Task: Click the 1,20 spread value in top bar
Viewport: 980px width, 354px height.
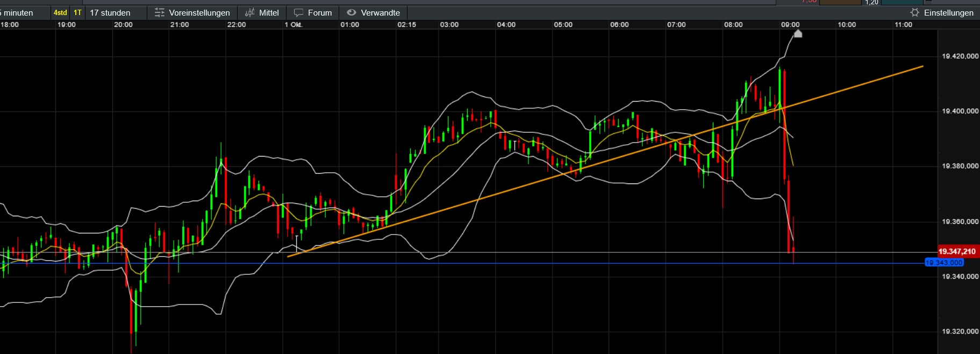Action: coord(871,3)
